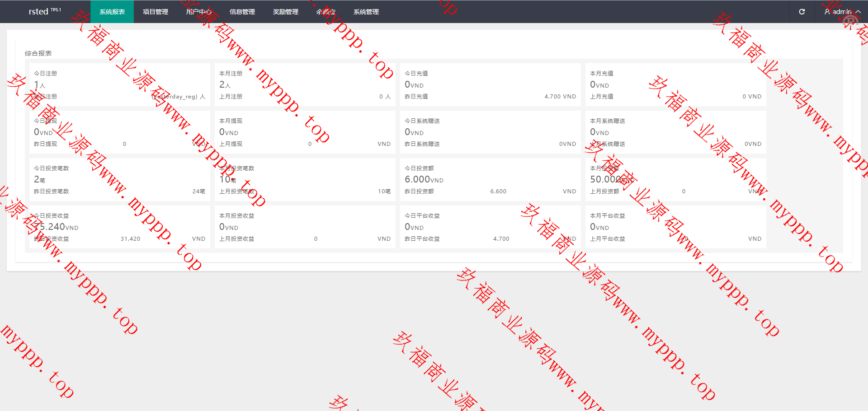Click the 本月平台收益 statistics card

pyautogui.click(x=675, y=227)
